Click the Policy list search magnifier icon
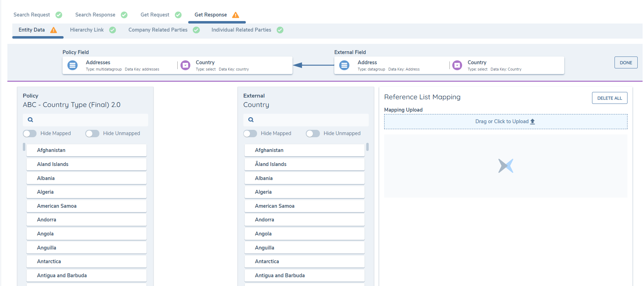Image resolution: width=644 pixels, height=286 pixels. (x=31, y=120)
